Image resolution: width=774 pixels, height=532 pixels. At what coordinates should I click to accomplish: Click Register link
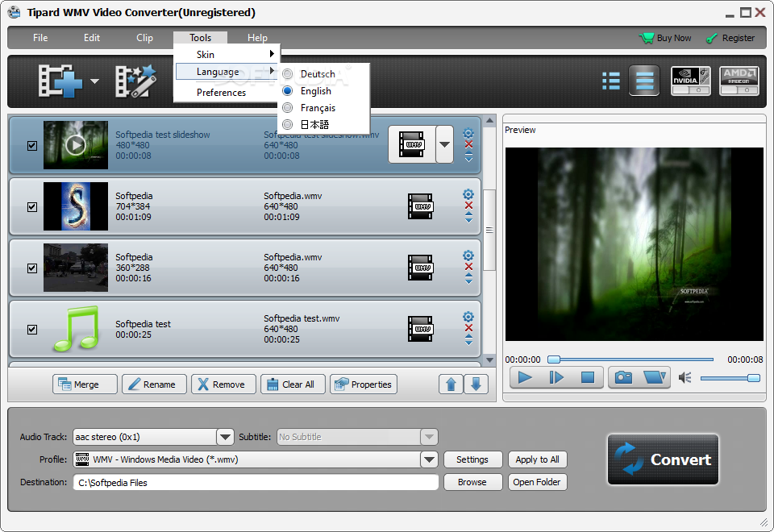(x=730, y=38)
